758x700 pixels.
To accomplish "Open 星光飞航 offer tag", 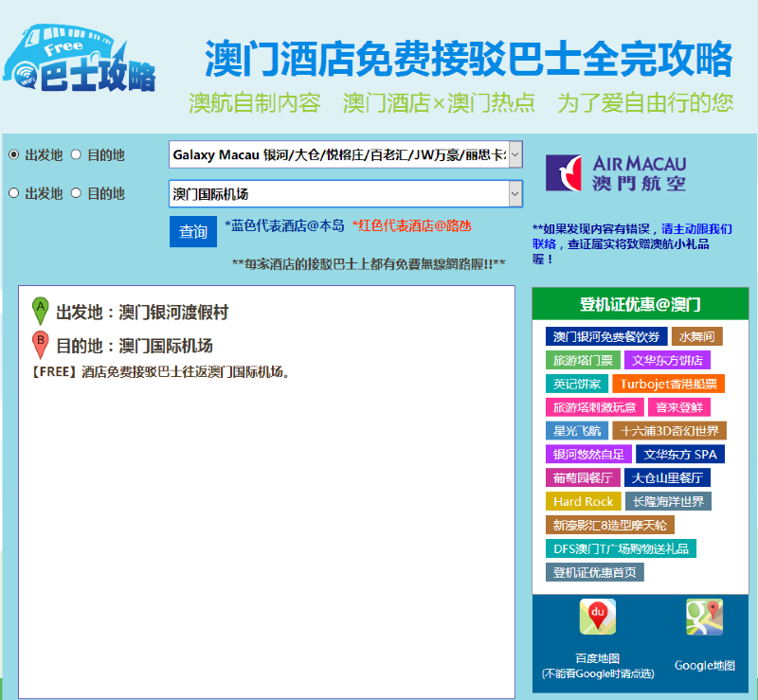I will coord(577,431).
